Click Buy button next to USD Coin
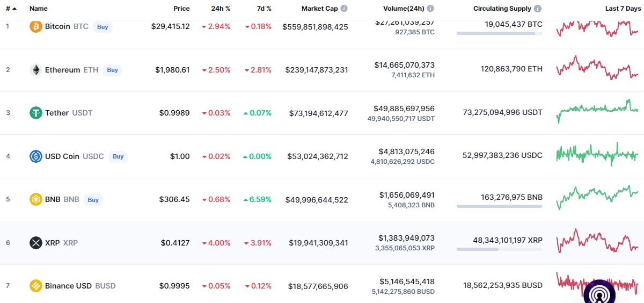The image size is (644, 303). [118, 156]
